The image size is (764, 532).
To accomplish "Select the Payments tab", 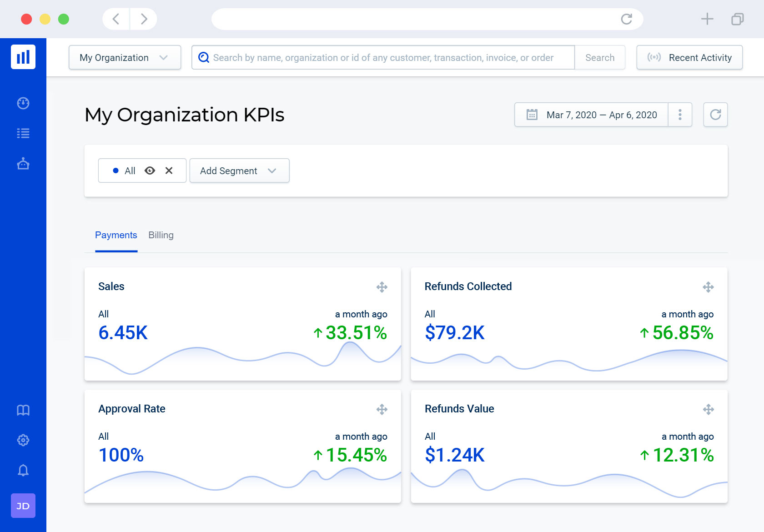I will point(116,235).
